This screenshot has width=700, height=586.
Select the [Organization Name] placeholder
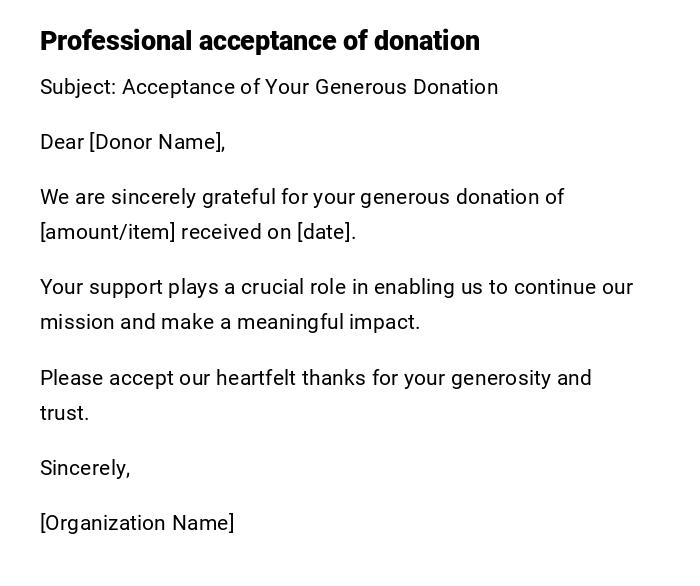click(x=137, y=523)
